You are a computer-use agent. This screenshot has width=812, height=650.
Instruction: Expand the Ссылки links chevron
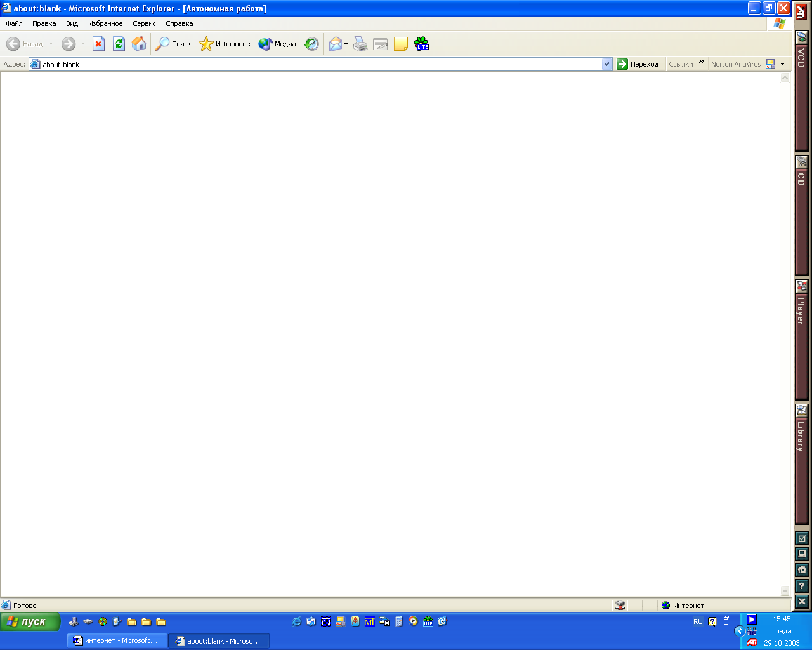(702, 62)
